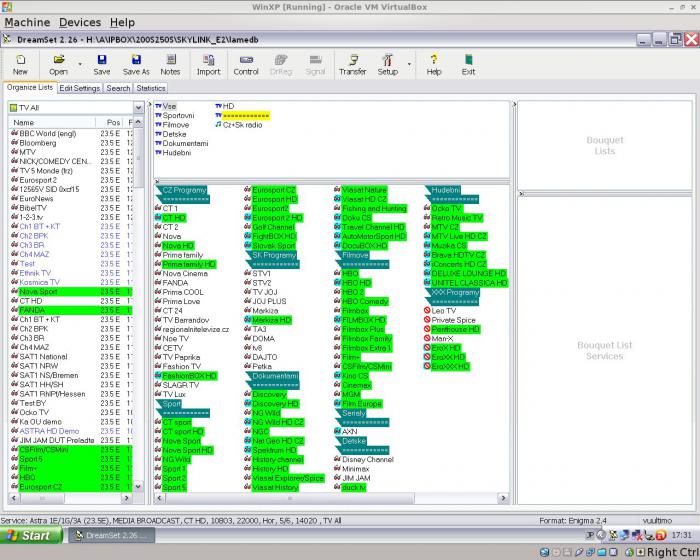Switch to the Organize Lists tab

[x=30, y=88]
